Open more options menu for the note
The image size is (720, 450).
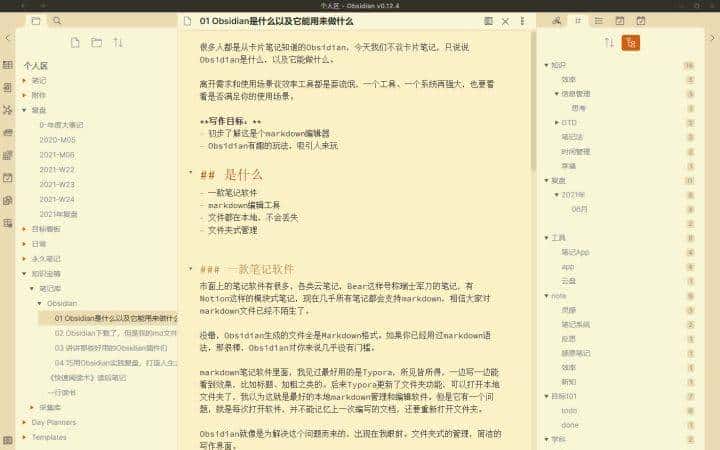click(522, 21)
